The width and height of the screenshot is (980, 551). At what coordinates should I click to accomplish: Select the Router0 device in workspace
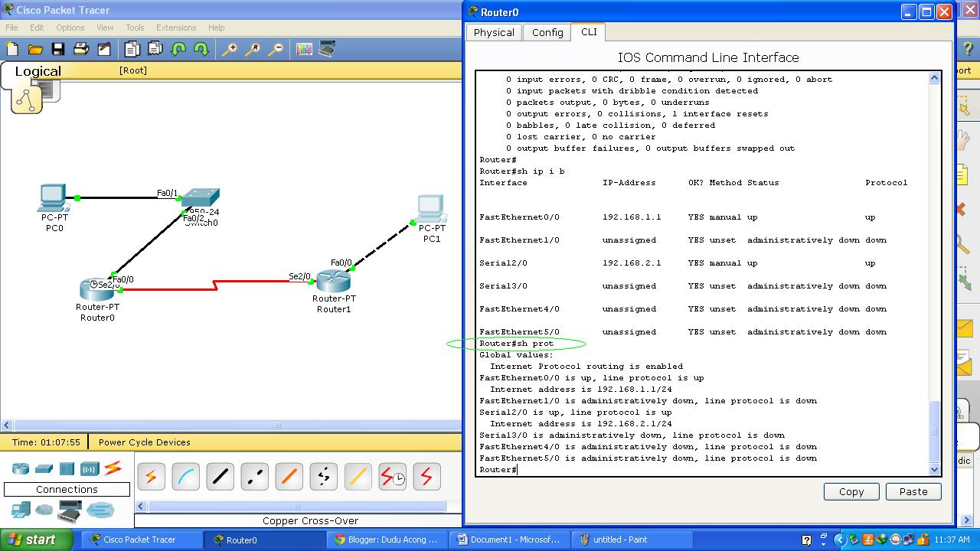pos(96,289)
